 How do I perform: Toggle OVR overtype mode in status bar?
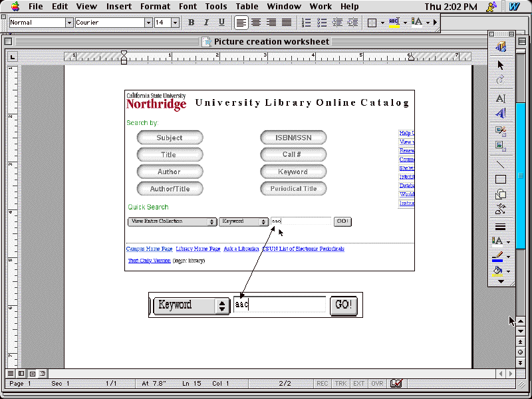(x=377, y=384)
